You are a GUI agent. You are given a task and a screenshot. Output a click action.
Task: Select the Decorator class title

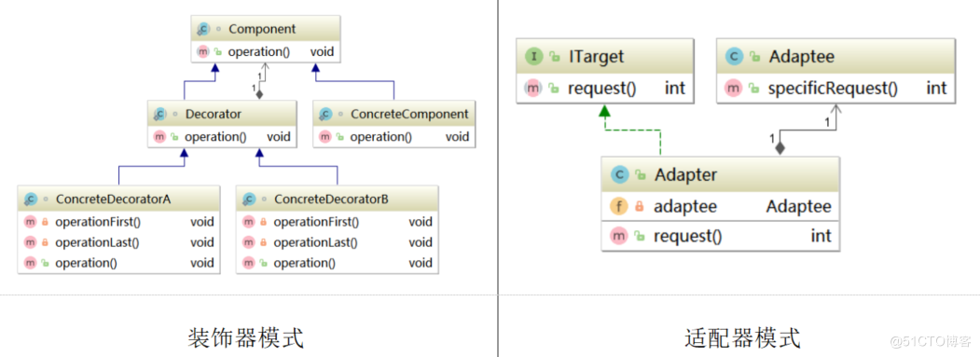point(214,114)
